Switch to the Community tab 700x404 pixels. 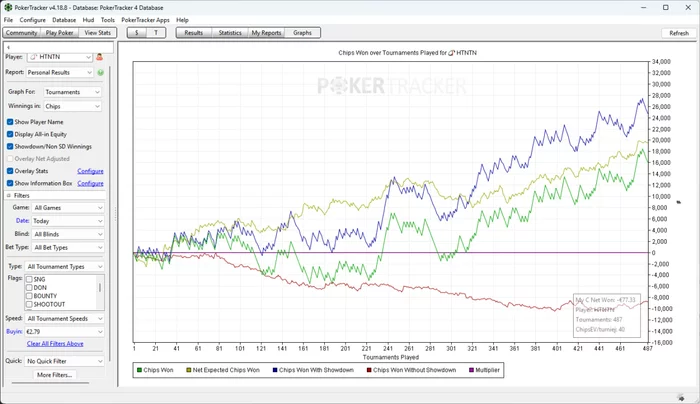(21, 33)
